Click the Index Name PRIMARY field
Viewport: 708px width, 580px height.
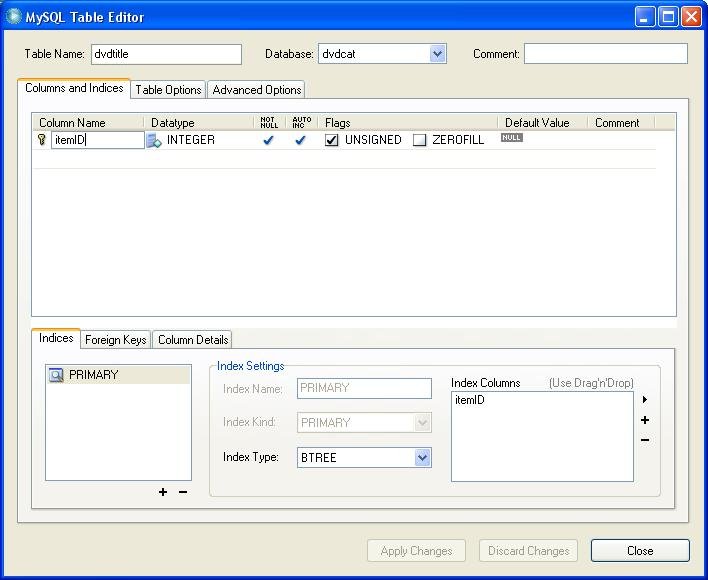[x=364, y=389]
